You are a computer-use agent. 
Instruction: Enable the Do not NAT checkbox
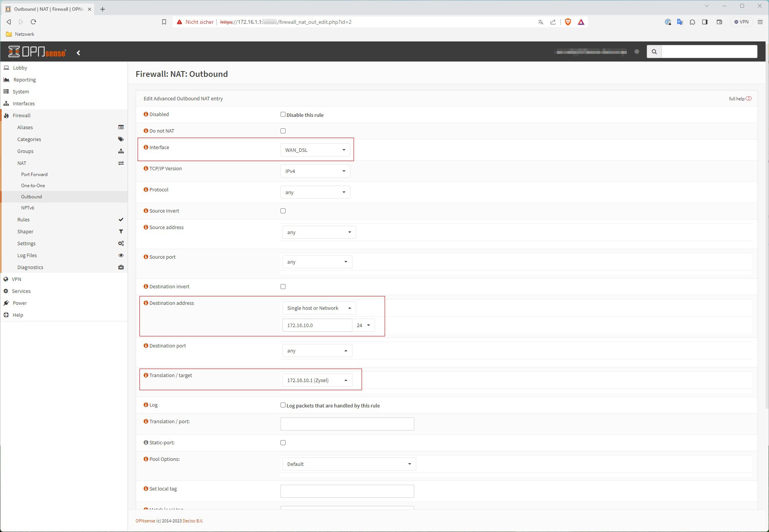pyautogui.click(x=283, y=131)
